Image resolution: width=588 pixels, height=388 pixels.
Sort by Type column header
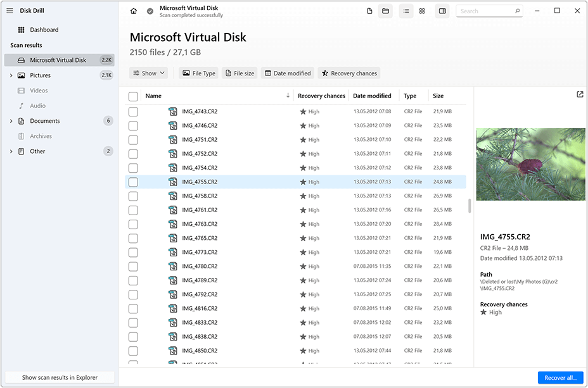tap(410, 96)
